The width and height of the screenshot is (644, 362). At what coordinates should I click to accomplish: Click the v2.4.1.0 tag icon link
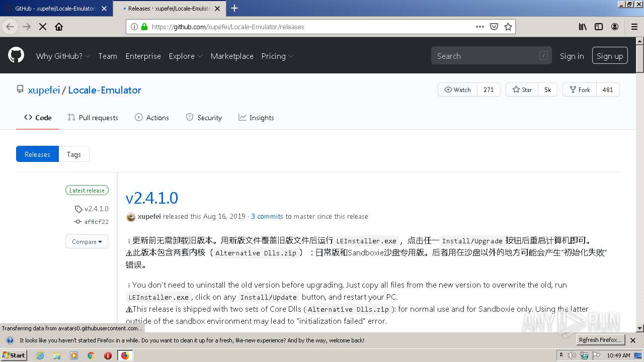click(92, 209)
